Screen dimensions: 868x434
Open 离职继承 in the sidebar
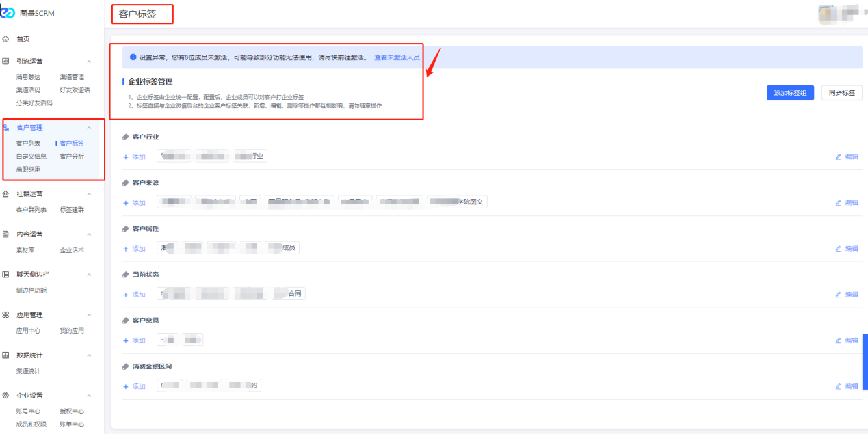tap(28, 169)
